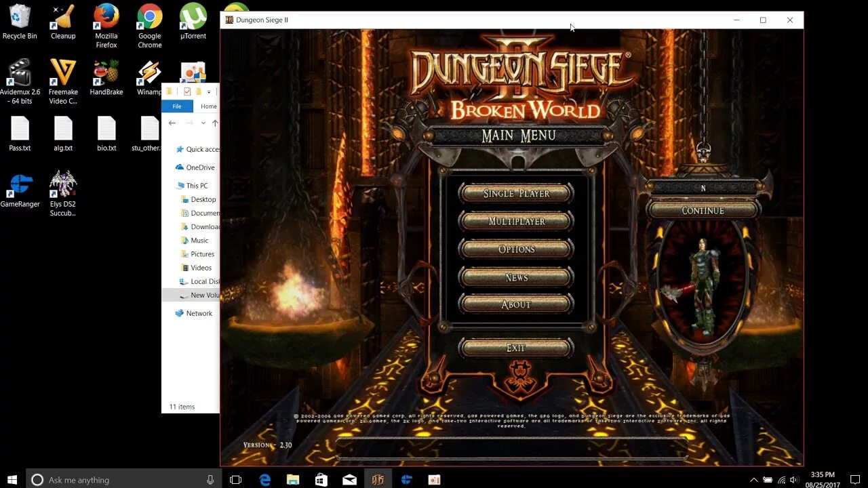Click the Cortana 'Ask me anything' search box
Screen dimensions: 868x488
[123, 479]
